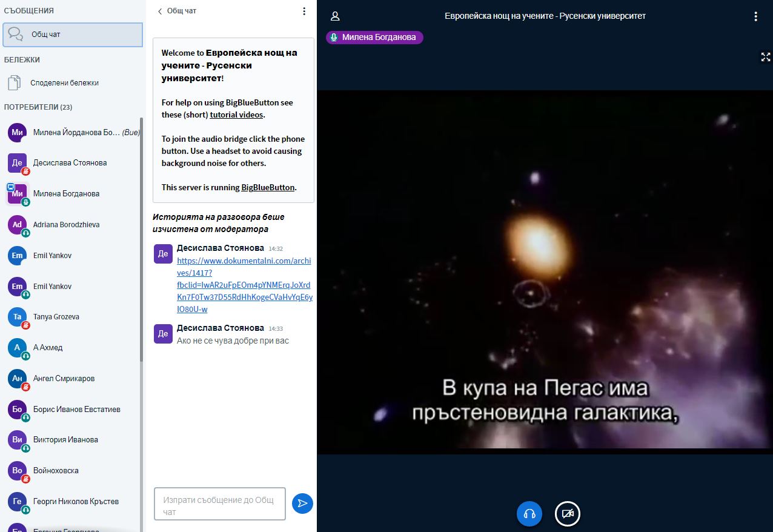773x532 pixels.
Task: Open the Shared notes document icon
Action: [14, 83]
